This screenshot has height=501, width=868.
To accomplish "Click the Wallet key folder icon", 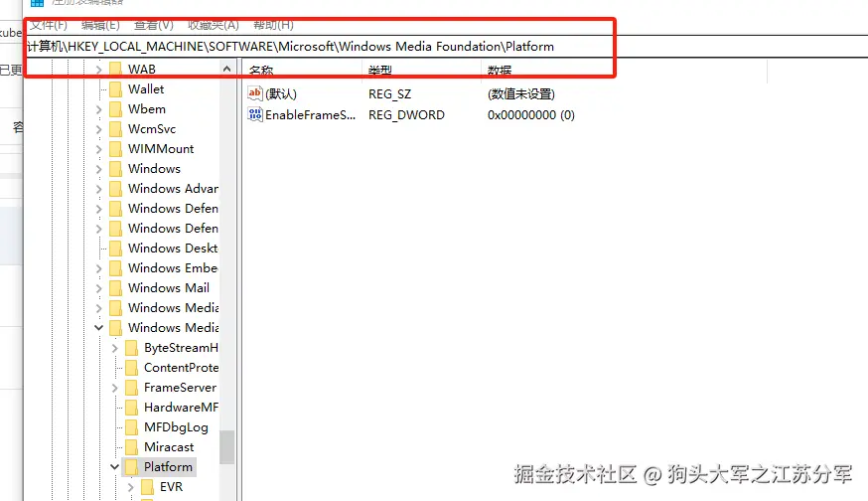I will click(x=115, y=89).
